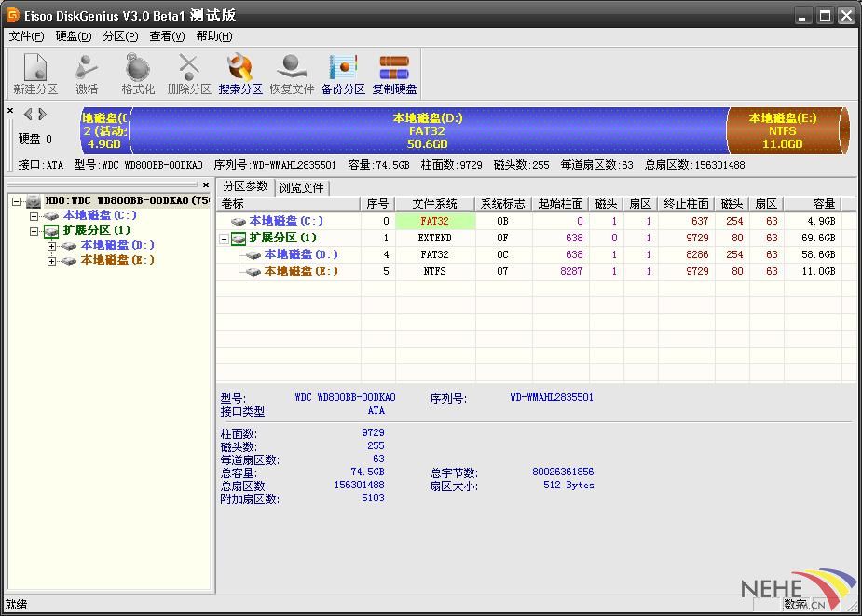Viewport: 862px width, 616px height.
Task: Select the 本地磁盘 (D:) row label in table
Action: (x=301, y=254)
